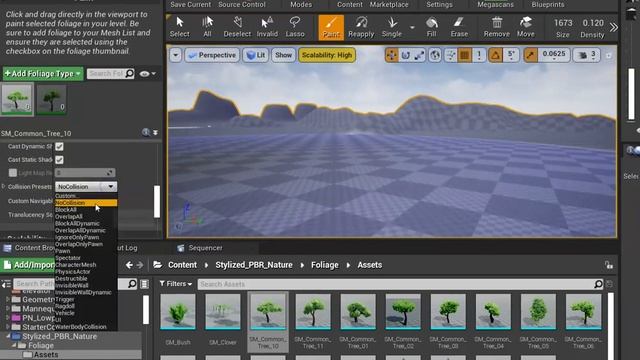Activate the foliage Select tool
640x360 pixels.
pyautogui.click(x=180, y=27)
